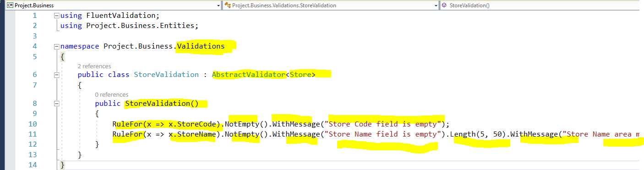
Task: Collapse the using directives block
Action: 56,15
